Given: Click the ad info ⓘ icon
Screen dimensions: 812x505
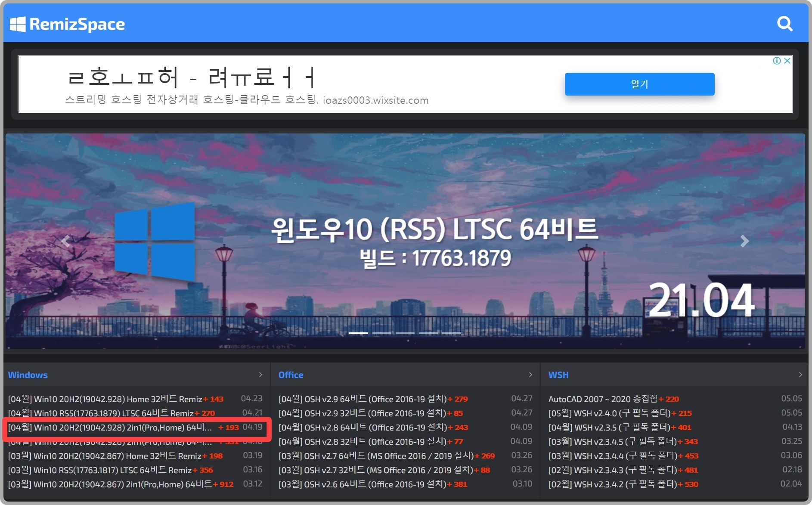Looking at the screenshot, I should (x=777, y=61).
